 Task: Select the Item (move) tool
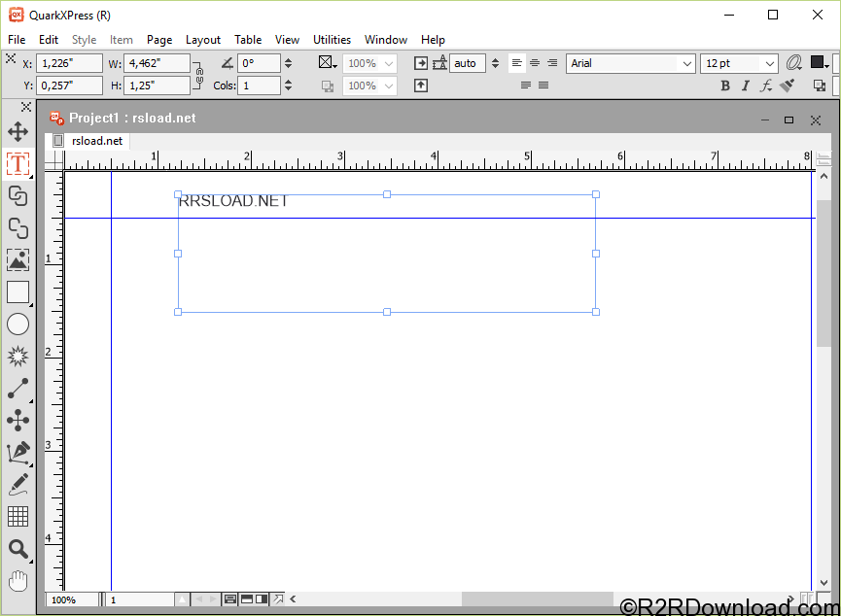18,131
